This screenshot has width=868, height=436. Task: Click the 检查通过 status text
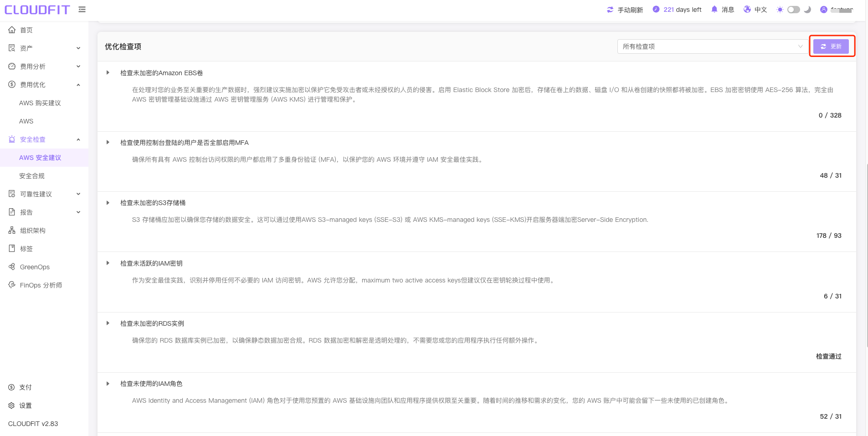(x=828, y=356)
